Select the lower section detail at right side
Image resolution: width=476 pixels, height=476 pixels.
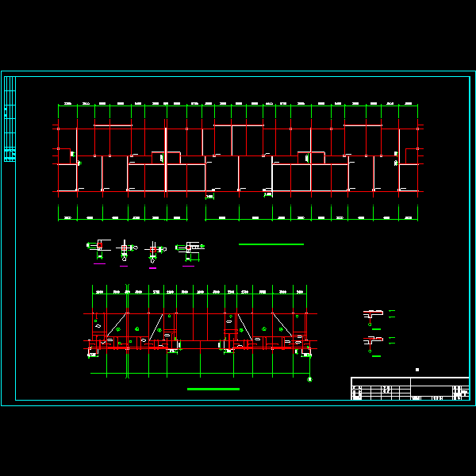(373, 342)
